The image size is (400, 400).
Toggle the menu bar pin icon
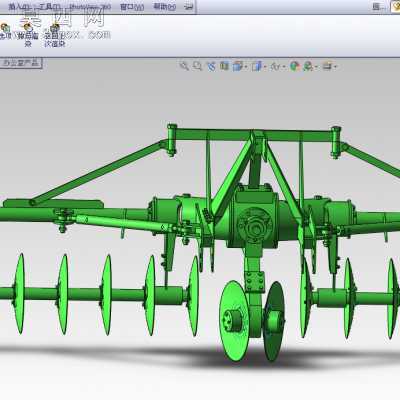pos(189,7)
